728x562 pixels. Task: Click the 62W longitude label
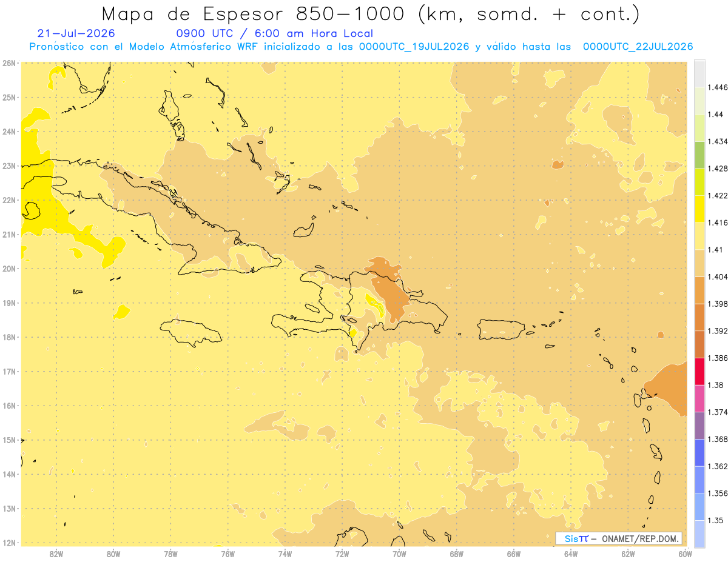[629, 554]
